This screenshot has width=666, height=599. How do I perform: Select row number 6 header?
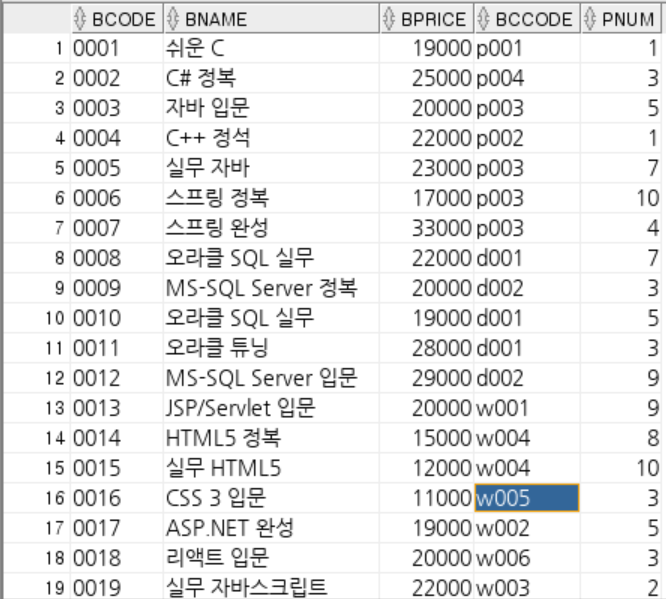[37, 198]
